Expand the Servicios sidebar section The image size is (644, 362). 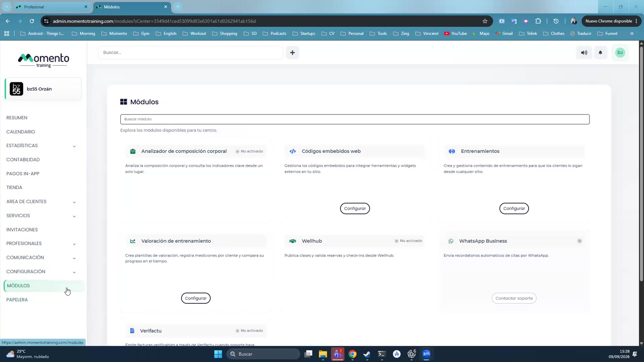(x=74, y=216)
